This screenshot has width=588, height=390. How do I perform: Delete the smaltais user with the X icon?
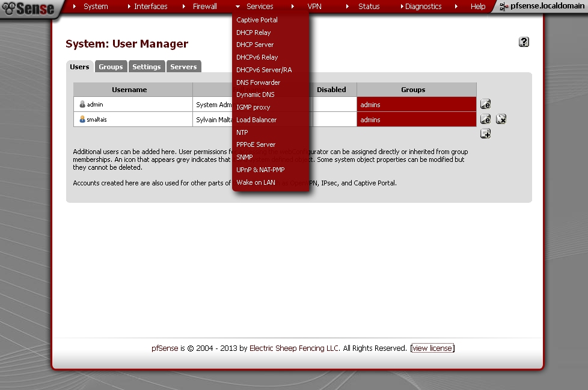pyautogui.click(x=501, y=119)
